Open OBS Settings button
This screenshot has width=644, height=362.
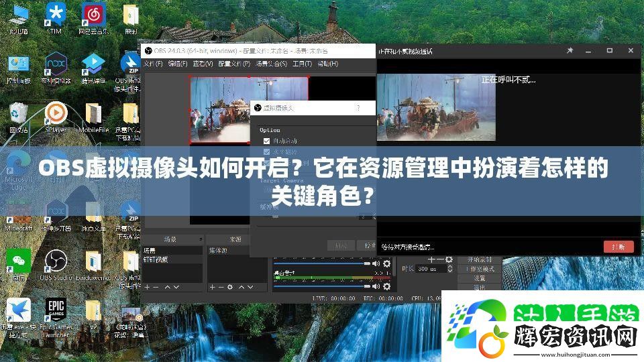479,278
